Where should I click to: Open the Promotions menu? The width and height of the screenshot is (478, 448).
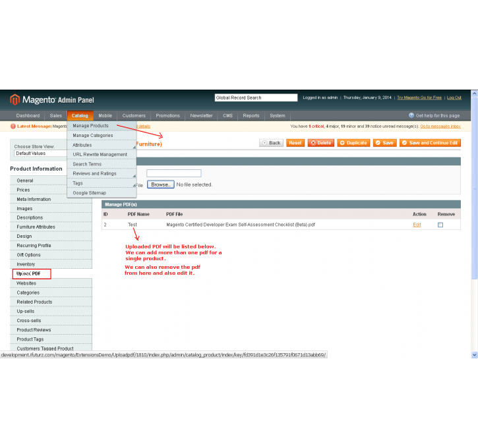(167, 116)
